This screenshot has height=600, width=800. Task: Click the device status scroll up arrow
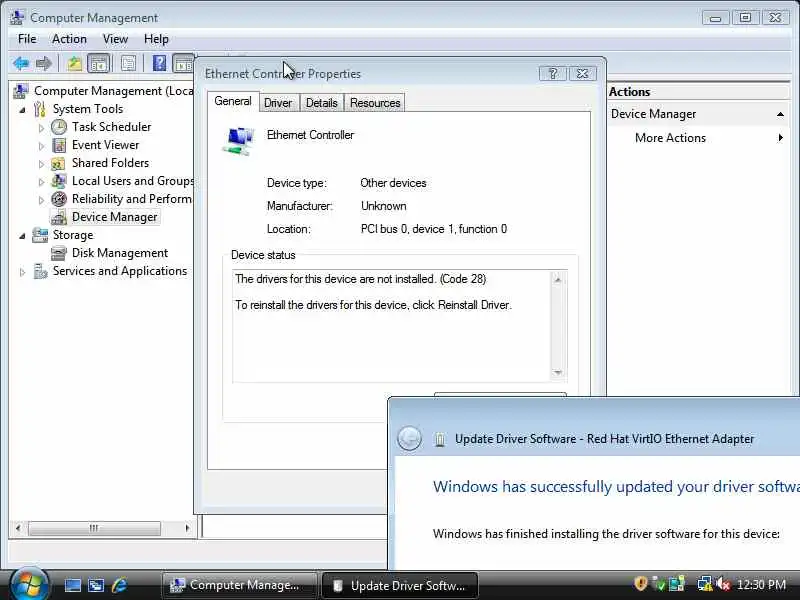(x=558, y=280)
